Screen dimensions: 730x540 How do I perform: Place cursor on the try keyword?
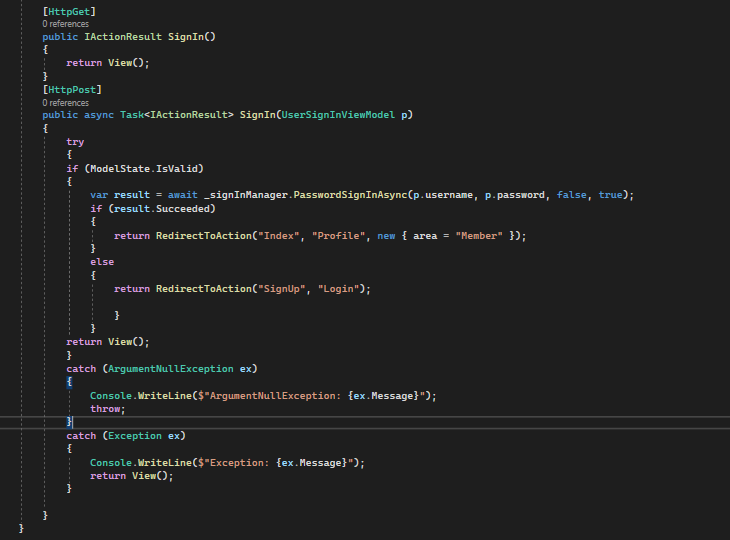(x=75, y=142)
